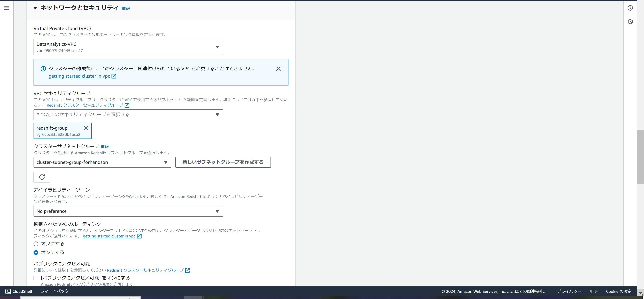Collapse the ネットワークとセキュリティ section
Viewport: 644px width, 299px height.
pyautogui.click(x=35, y=8)
